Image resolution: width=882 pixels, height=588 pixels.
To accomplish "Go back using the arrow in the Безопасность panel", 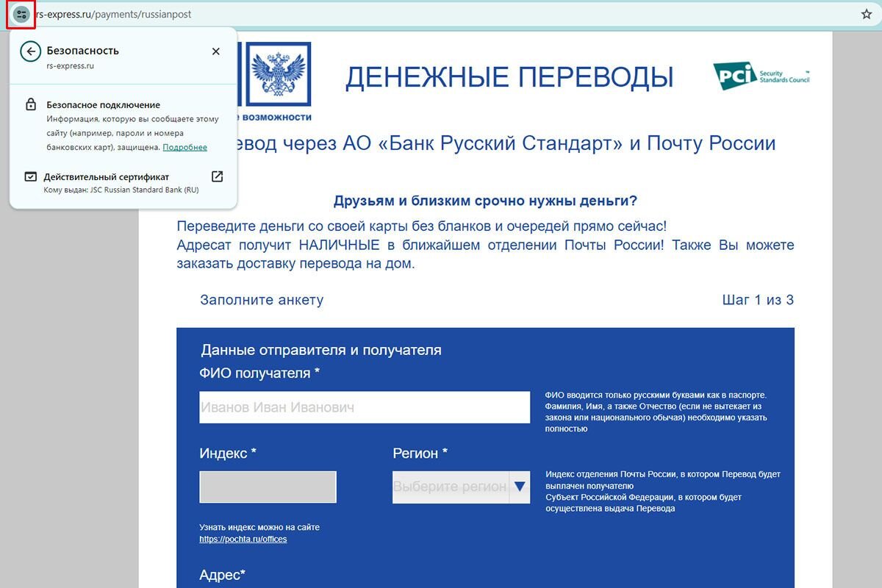I will coord(29,51).
